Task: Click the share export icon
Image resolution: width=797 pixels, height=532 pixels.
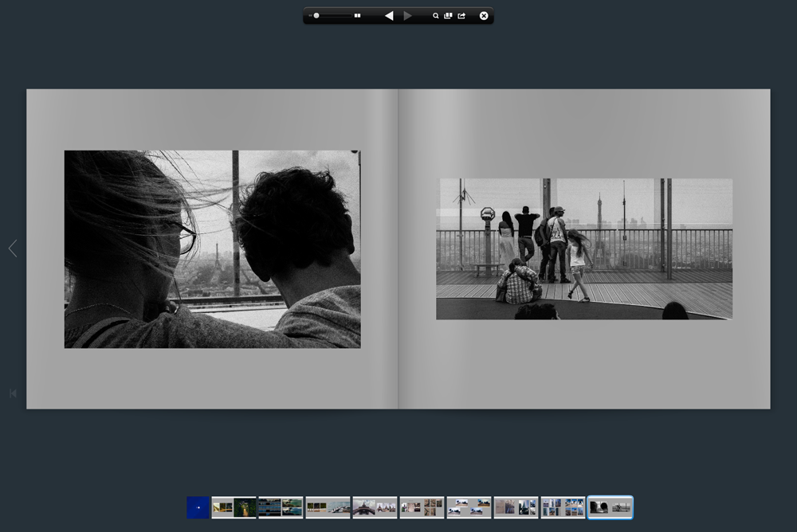Action: [461, 16]
